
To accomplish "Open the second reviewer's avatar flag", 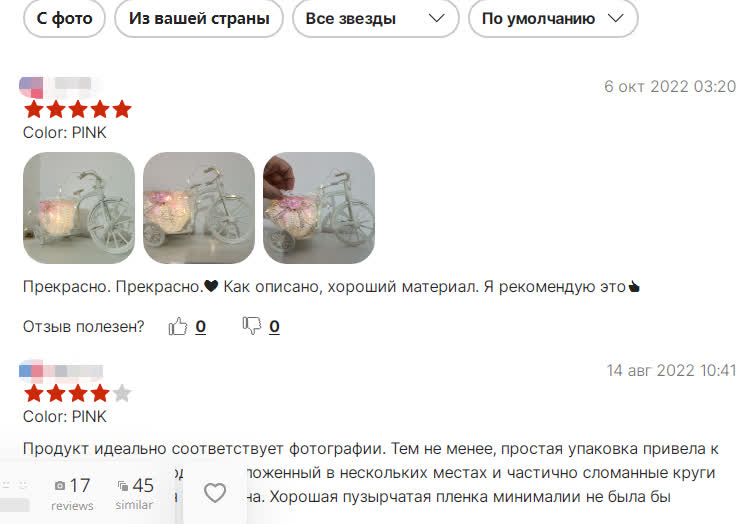I will click(31, 371).
